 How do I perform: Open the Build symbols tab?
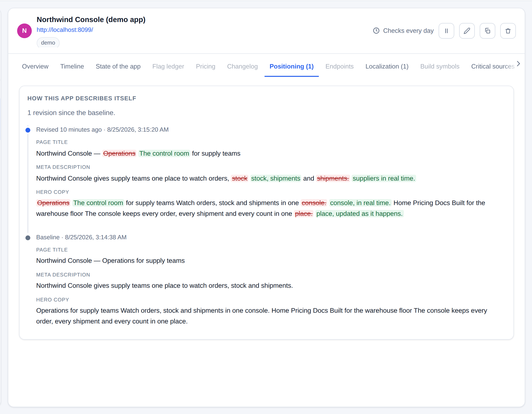(440, 66)
